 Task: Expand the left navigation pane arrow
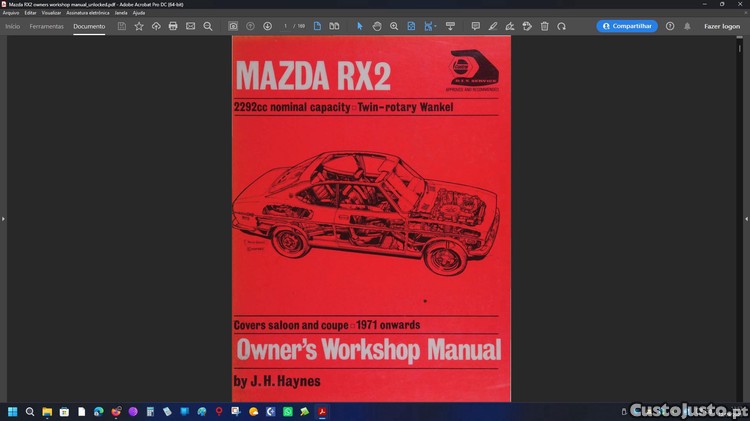point(3,219)
